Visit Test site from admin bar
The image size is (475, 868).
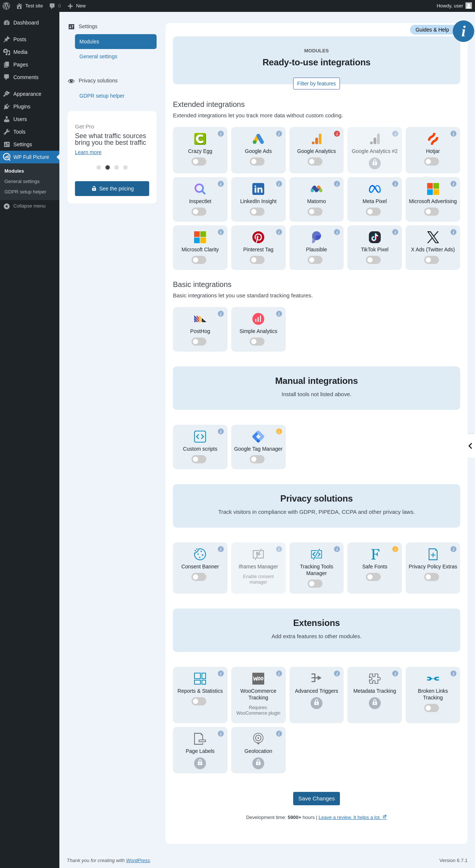(x=30, y=6)
